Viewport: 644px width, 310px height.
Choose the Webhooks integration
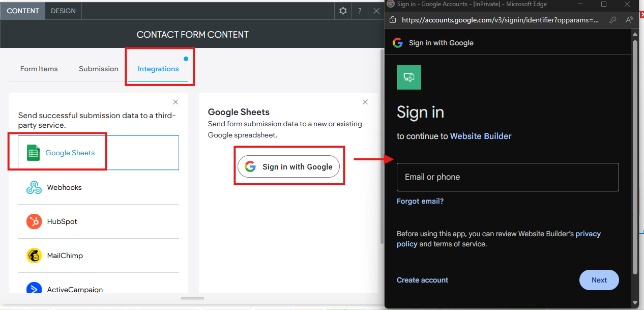(99, 187)
